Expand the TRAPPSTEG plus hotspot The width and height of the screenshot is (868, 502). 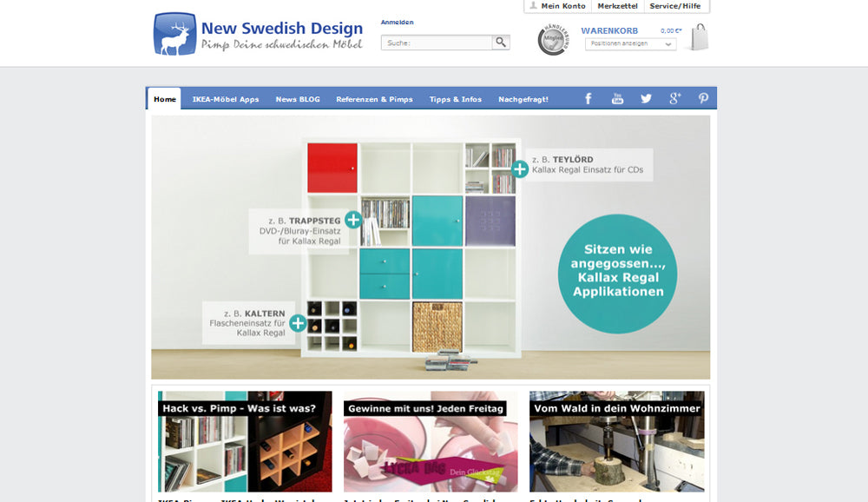point(353,220)
